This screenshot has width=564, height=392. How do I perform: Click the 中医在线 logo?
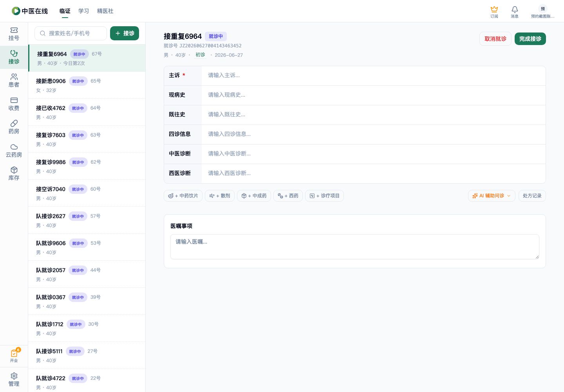(30, 11)
